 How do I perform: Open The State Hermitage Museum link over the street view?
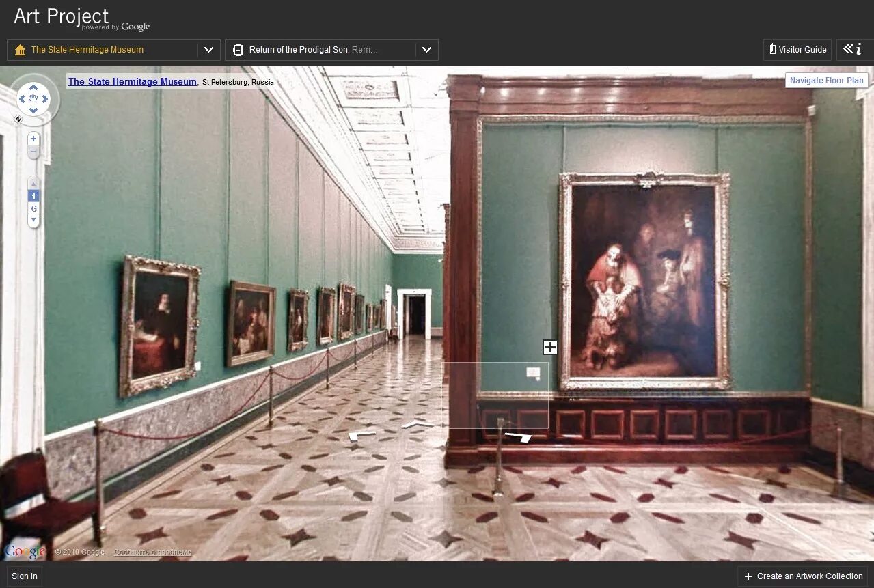[133, 81]
